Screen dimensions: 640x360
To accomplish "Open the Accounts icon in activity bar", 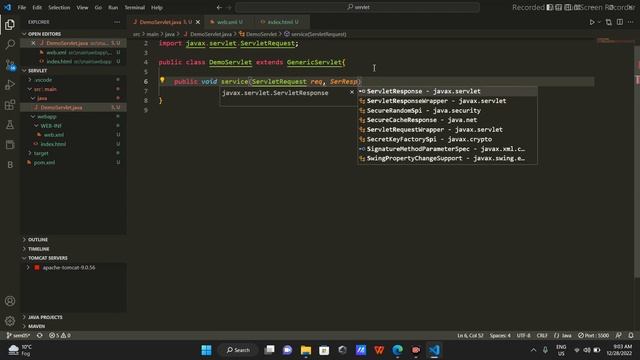I will 10,301.
